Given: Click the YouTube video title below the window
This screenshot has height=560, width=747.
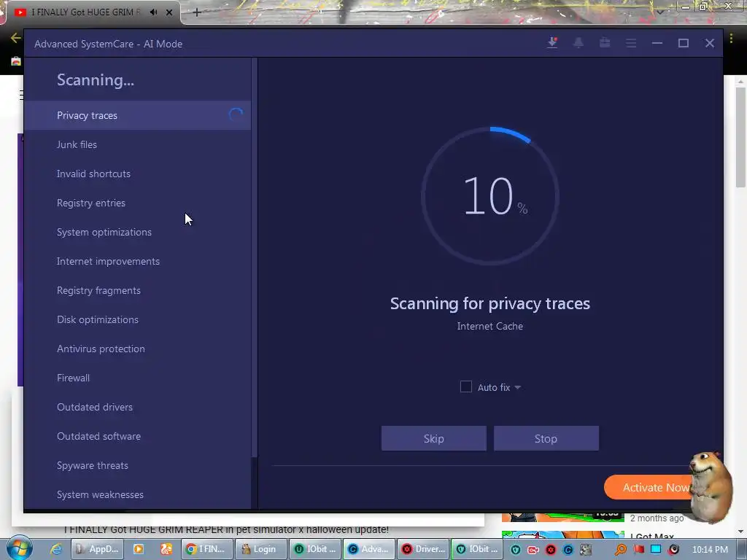Looking at the screenshot, I should tap(226, 529).
